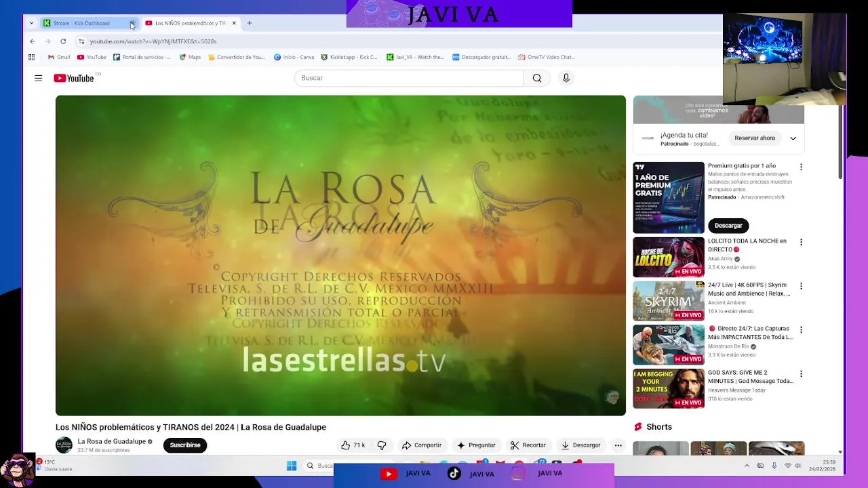
Task: Reload the current page
Action: click(63, 41)
